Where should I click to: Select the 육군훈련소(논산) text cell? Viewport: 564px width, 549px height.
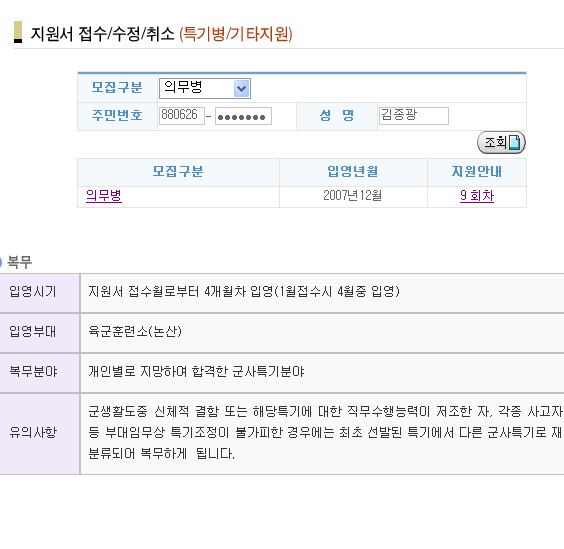(x=135, y=332)
